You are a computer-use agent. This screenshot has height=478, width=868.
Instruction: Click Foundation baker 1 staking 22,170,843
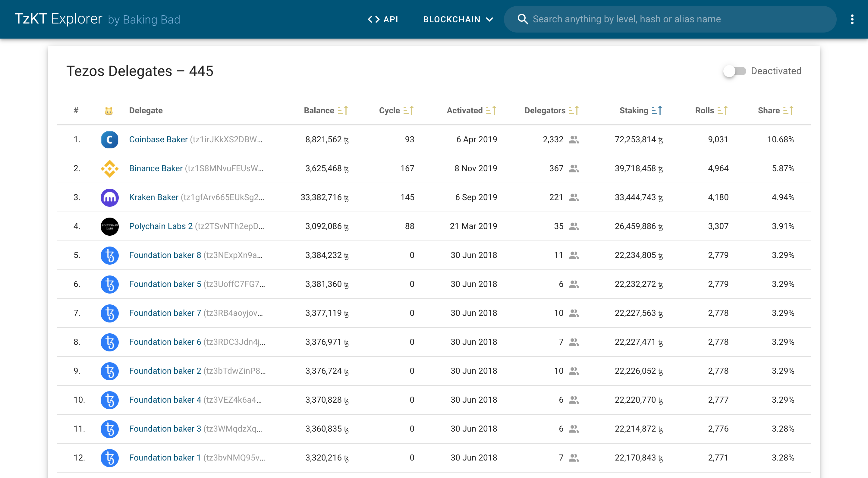[x=639, y=458]
